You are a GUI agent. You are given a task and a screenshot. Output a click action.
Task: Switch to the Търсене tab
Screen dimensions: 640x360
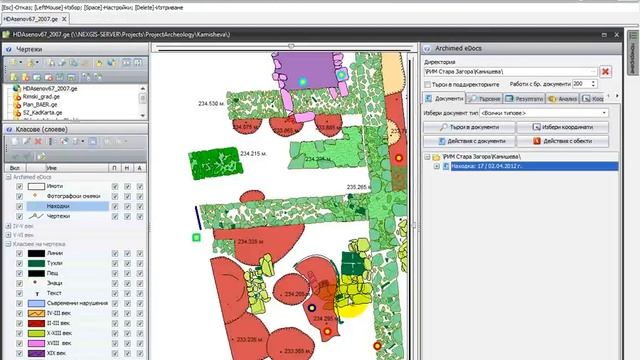(x=484, y=99)
